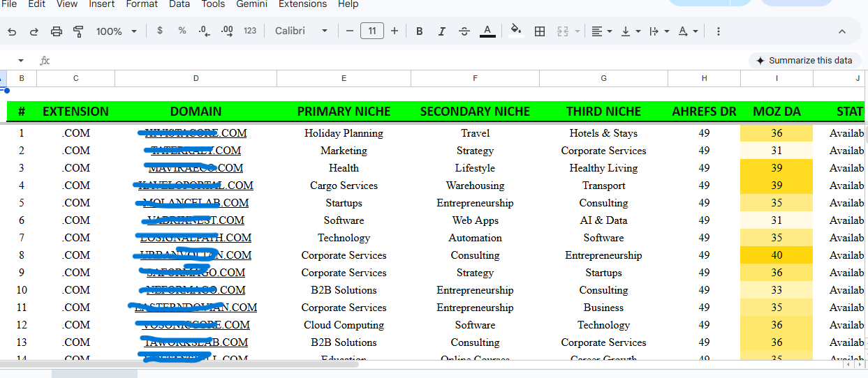The height and width of the screenshot is (378, 868).
Task: Open the three-dot more toolbar options
Action: coord(719,31)
